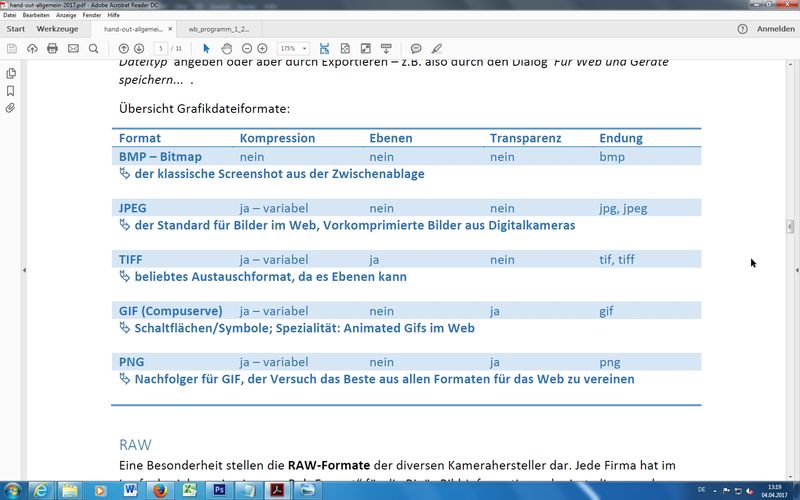The width and height of the screenshot is (800, 500).
Task: Click the Werkzeuge button
Action: [x=55, y=29]
